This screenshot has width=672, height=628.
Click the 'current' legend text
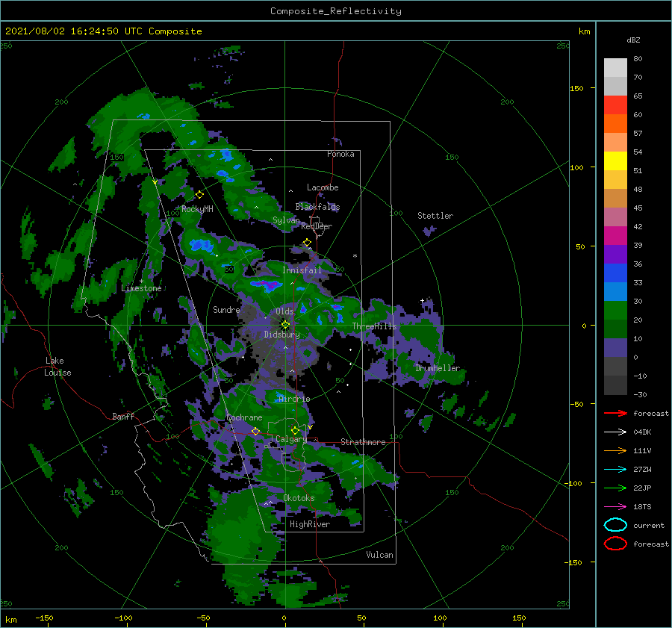pyautogui.click(x=649, y=525)
